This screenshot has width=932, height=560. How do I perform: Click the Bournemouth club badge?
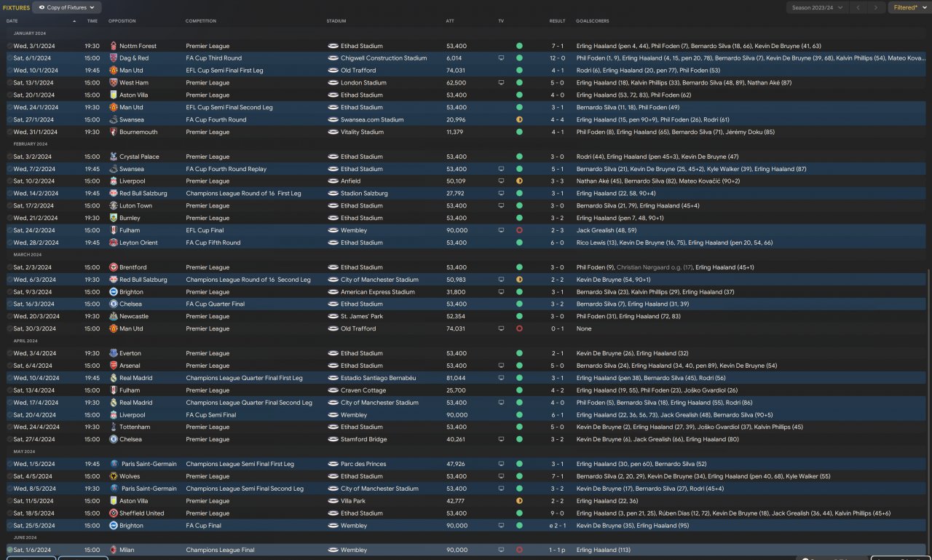(x=114, y=132)
